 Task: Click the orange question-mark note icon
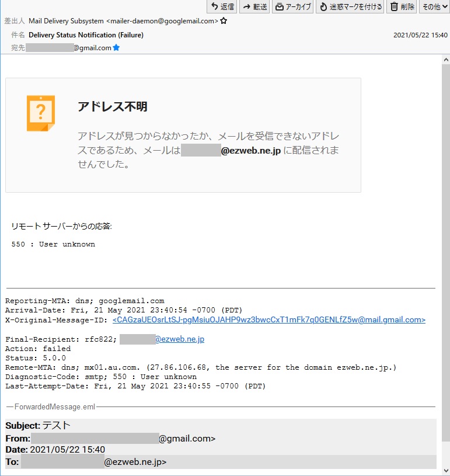point(40,113)
